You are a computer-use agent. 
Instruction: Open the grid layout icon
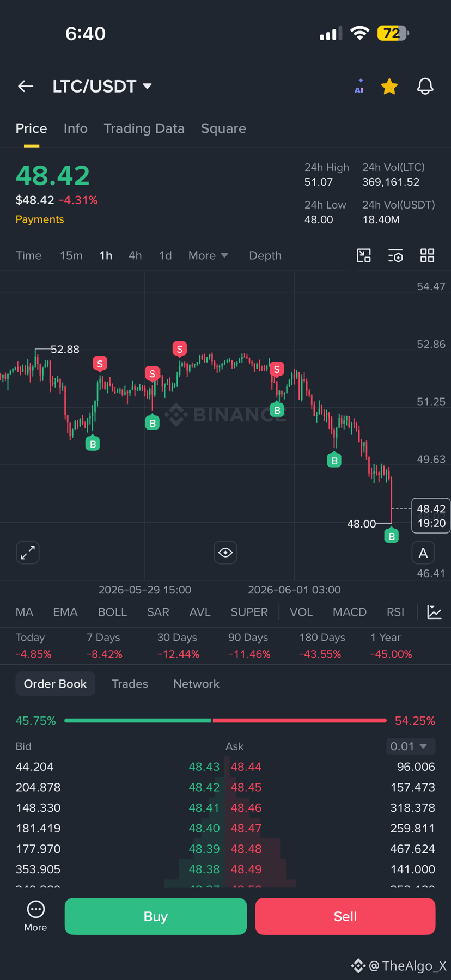tap(428, 255)
